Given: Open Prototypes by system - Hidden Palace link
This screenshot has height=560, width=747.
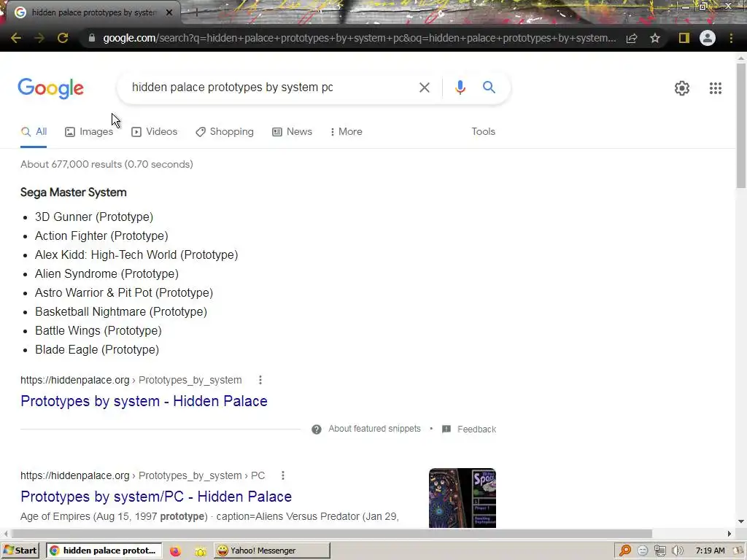Looking at the screenshot, I should click(144, 401).
